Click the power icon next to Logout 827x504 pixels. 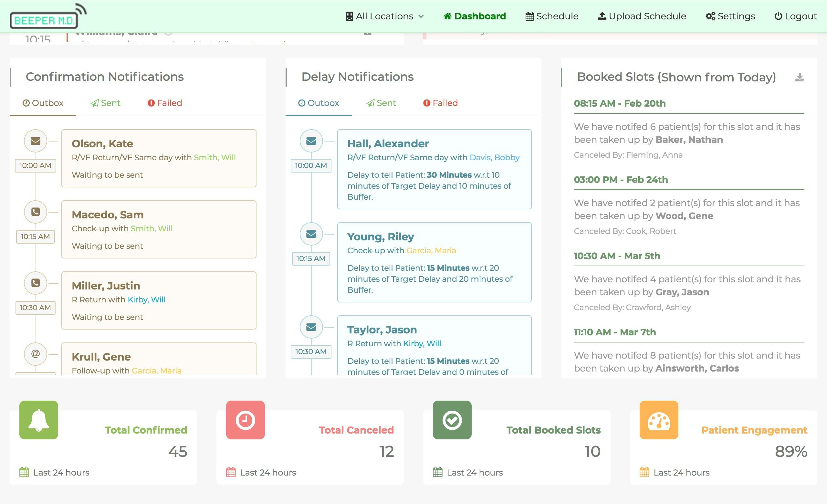(x=778, y=16)
